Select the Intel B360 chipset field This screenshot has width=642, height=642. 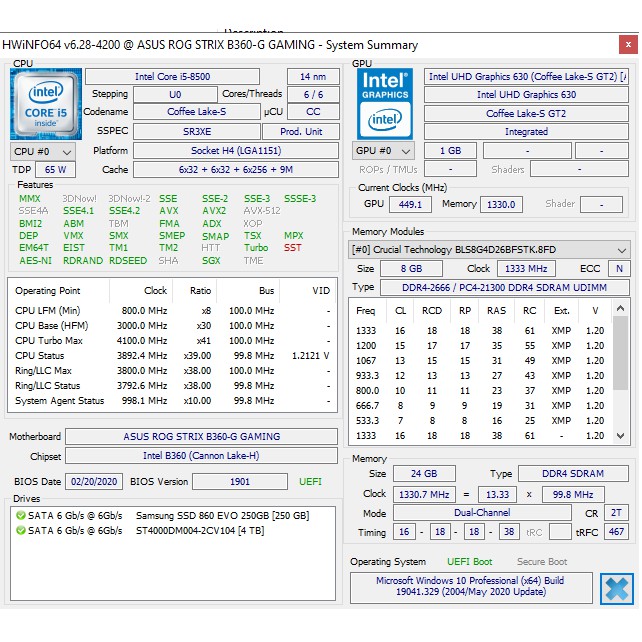pos(202,457)
